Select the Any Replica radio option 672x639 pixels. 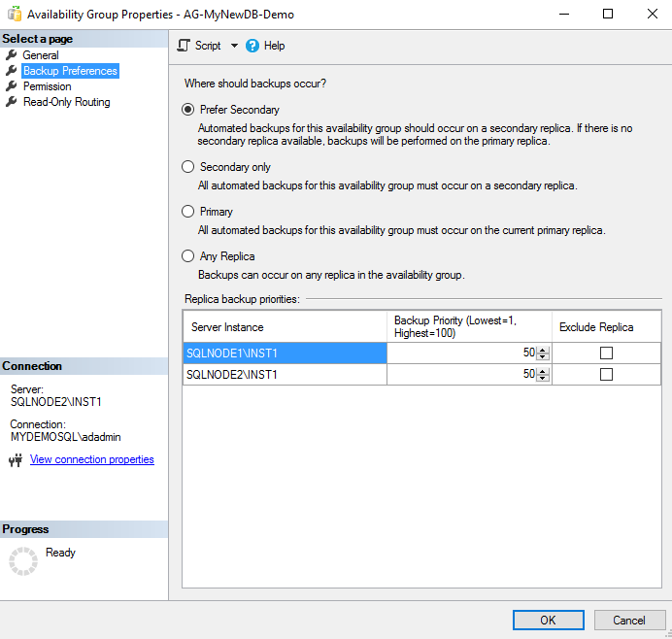point(188,256)
